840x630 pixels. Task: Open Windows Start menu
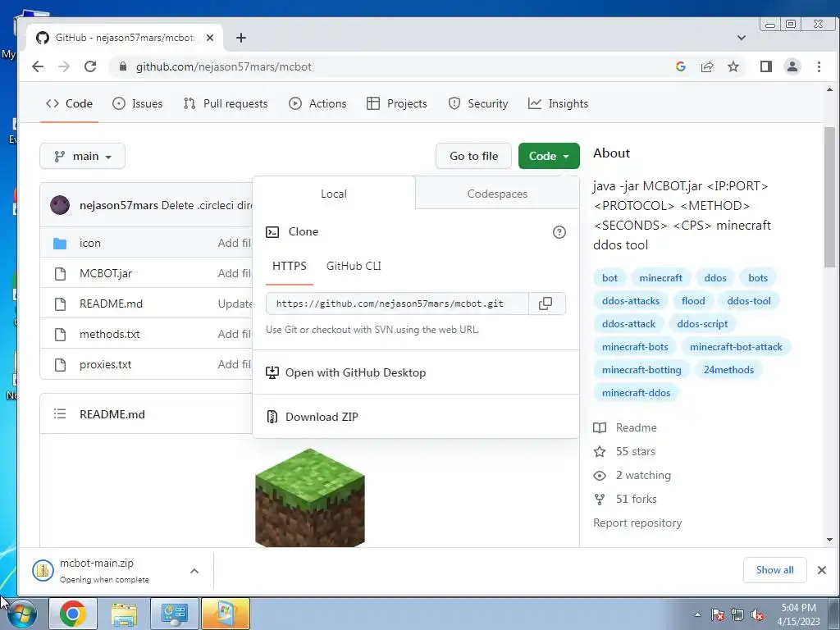[x=22, y=614]
